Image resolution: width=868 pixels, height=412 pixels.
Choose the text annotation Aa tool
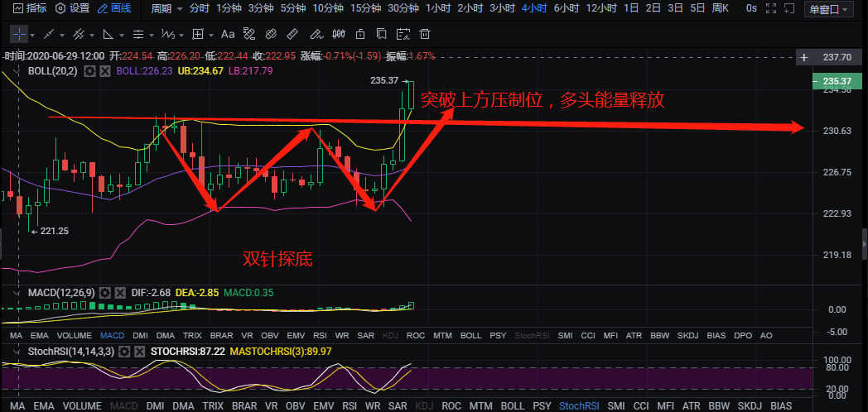227,35
